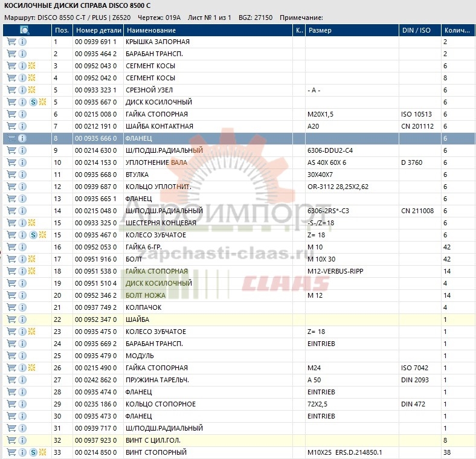Viewport: 476px width, 459px height.
Task: Click M12-VERBUS-RIPP size cell
Action: tap(335, 271)
